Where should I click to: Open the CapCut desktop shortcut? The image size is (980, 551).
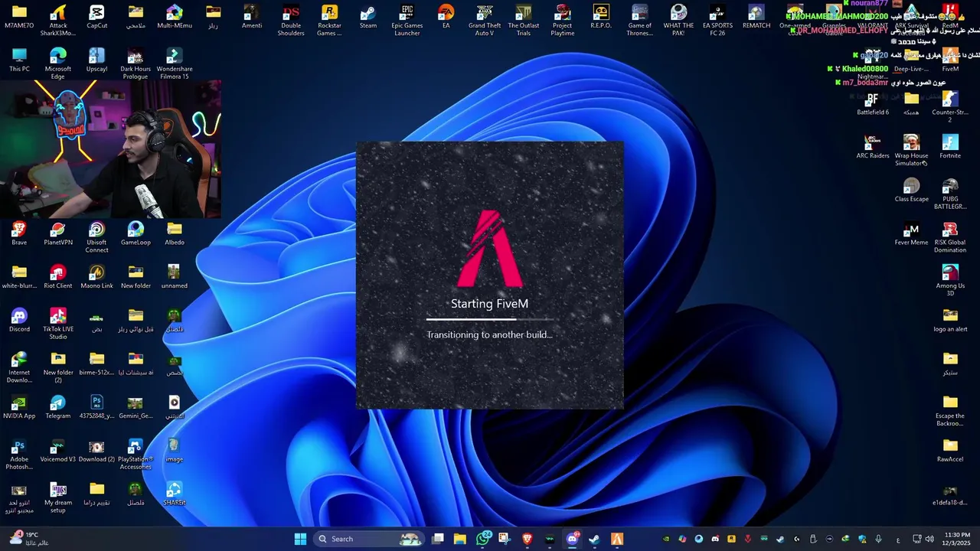[x=96, y=17]
